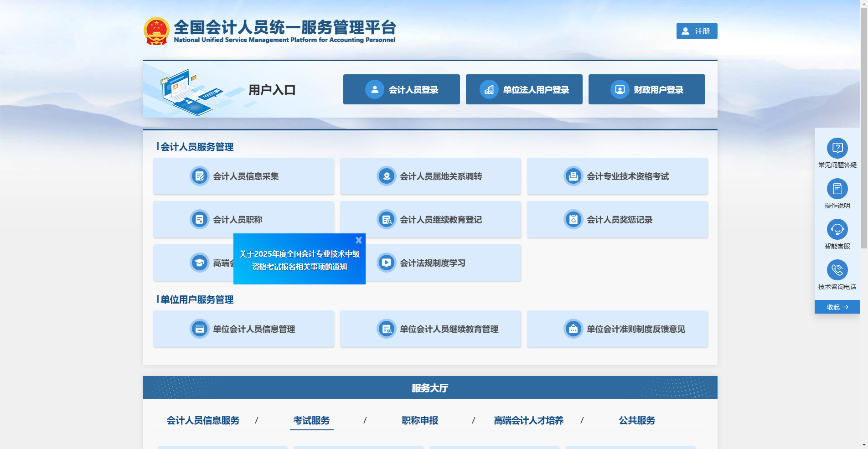Click 会计人员登录 login button
The image size is (868, 449).
pos(401,89)
